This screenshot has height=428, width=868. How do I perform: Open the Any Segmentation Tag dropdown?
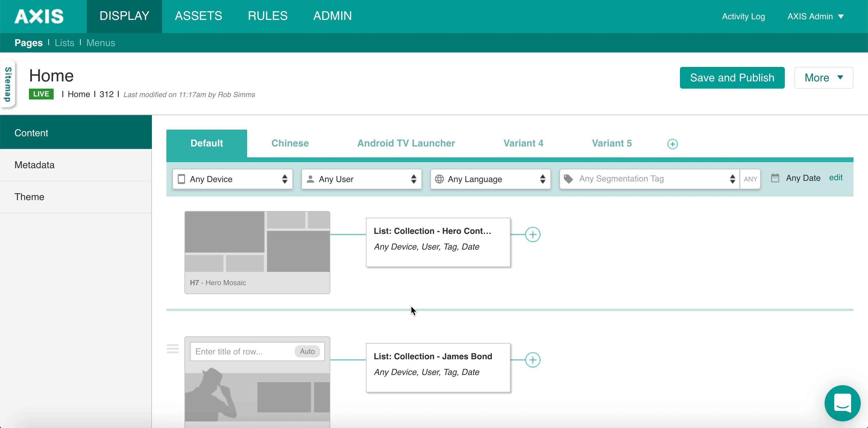point(650,179)
